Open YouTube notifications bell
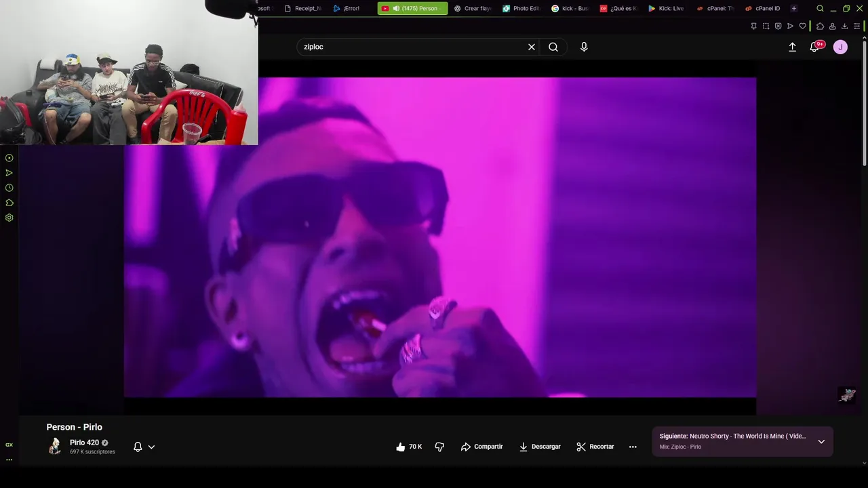The width and height of the screenshot is (868, 488). (815, 47)
